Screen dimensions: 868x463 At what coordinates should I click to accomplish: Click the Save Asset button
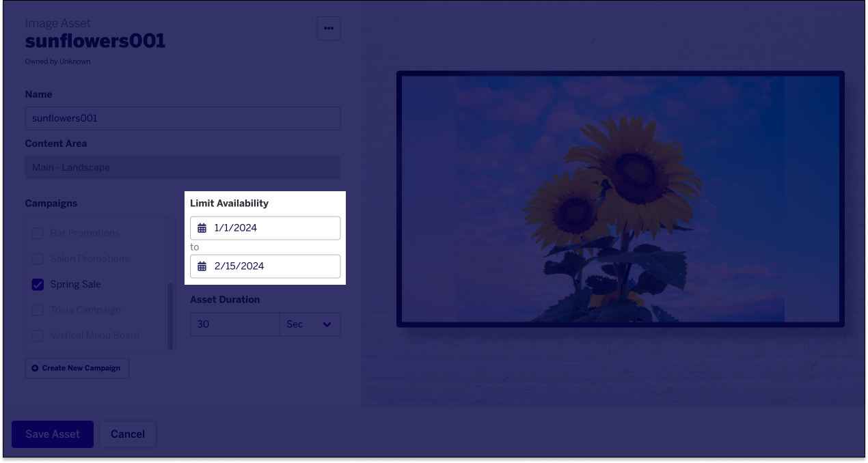pyautogui.click(x=52, y=434)
